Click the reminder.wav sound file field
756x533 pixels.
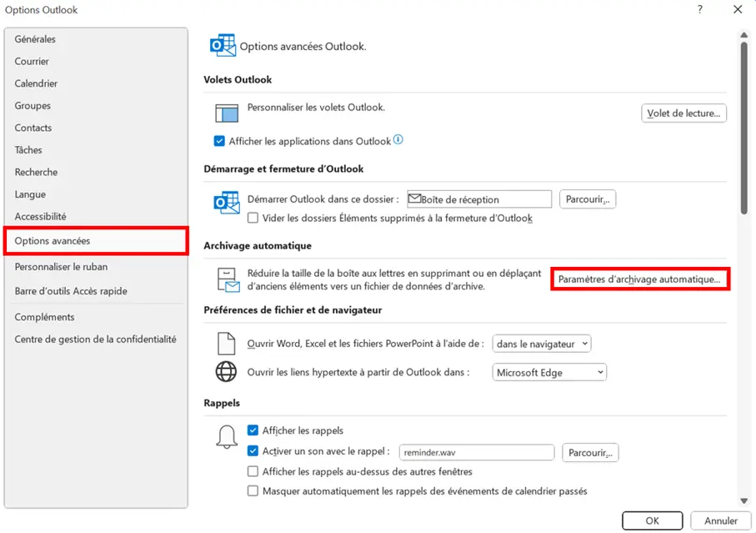[477, 452]
